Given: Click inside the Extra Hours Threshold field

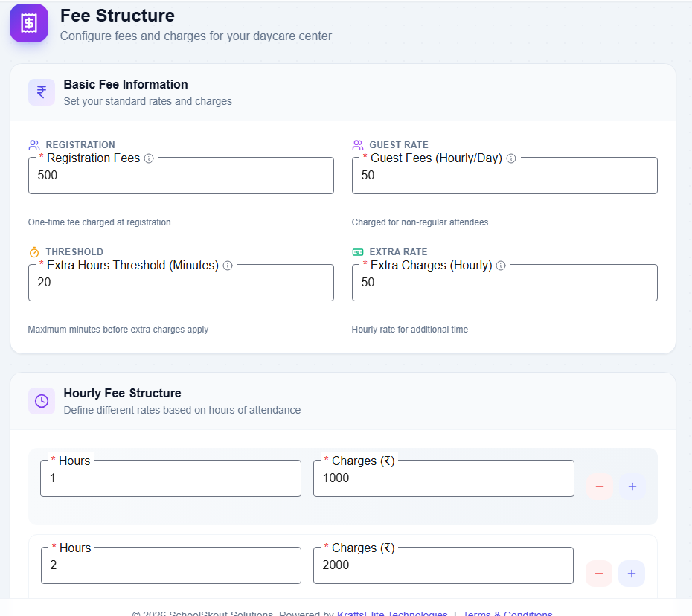Looking at the screenshot, I should (x=181, y=283).
